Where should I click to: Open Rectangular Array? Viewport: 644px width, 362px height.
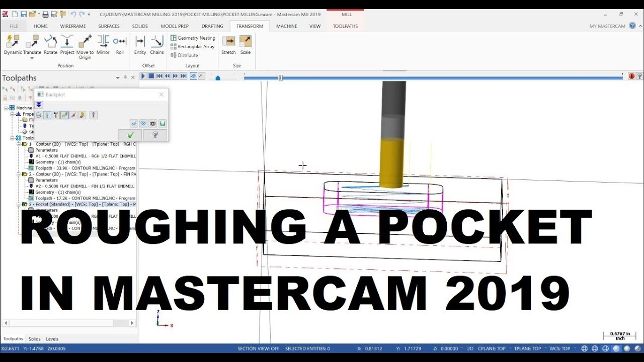point(192,46)
